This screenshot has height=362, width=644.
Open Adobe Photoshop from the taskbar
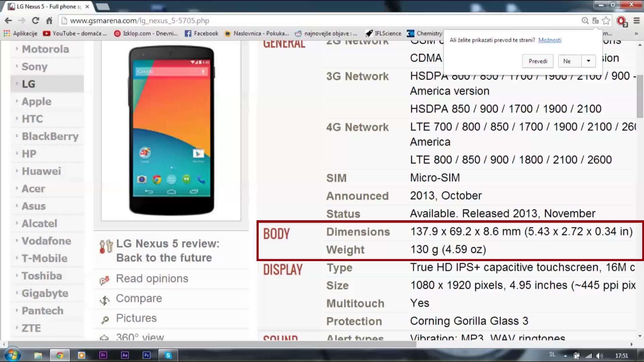pos(147,355)
